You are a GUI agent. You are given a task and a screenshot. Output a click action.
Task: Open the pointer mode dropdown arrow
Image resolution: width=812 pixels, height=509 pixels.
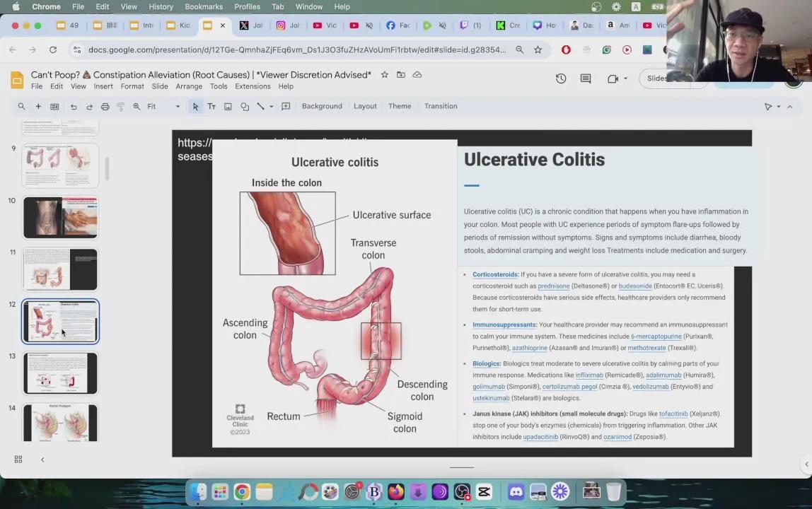tap(778, 107)
